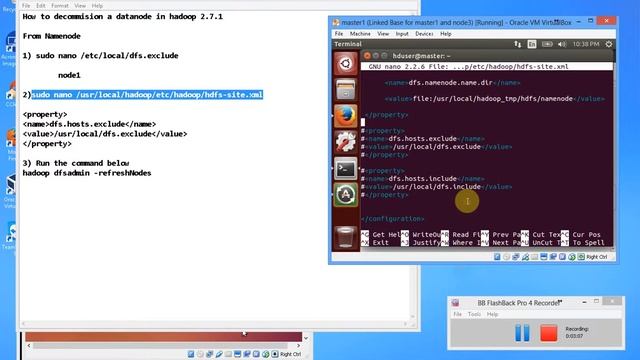Click Right Ctrl host key label in master1 window
The width and height of the screenshot is (640, 360).
pos(597,257)
